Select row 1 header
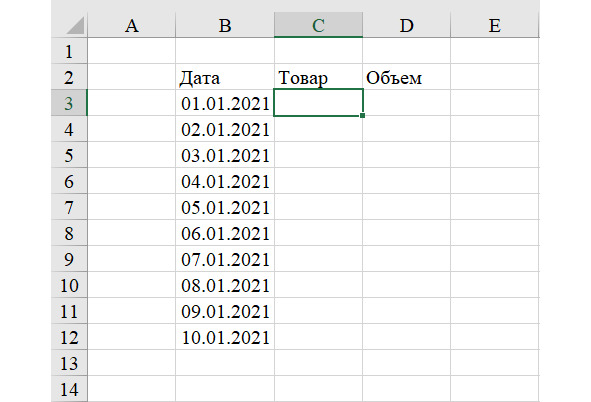The width and height of the screenshot is (591, 402). 69,51
